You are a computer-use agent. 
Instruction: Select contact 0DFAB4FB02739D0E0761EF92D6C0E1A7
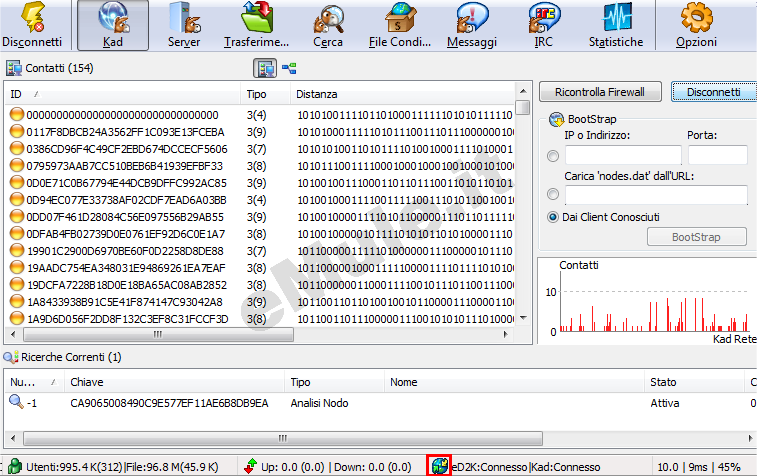coord(126,234)
